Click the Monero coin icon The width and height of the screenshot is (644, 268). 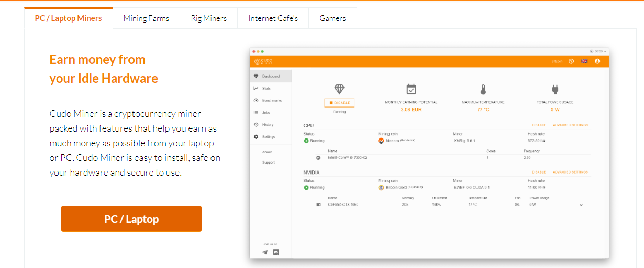(x=381, y=141)
